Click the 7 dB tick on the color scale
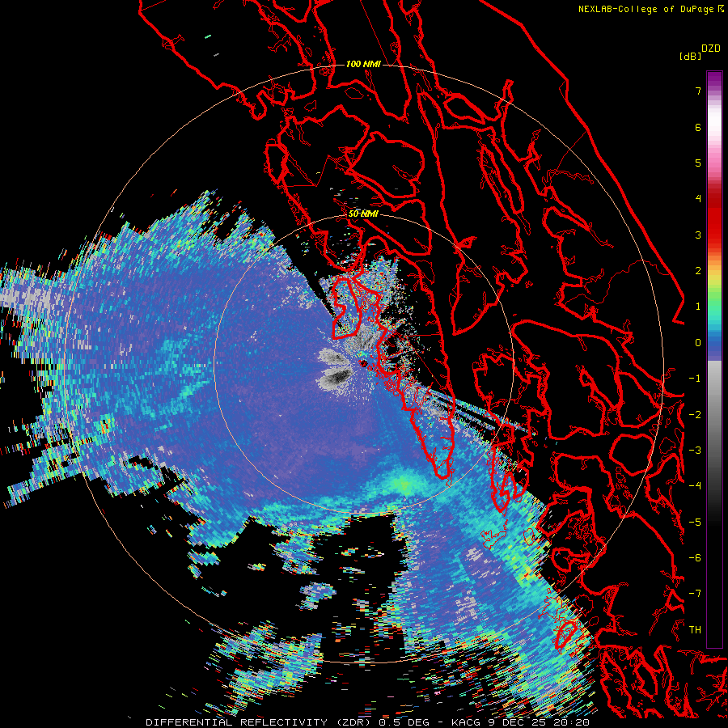The image size is (728, 728). click(698, 91)
